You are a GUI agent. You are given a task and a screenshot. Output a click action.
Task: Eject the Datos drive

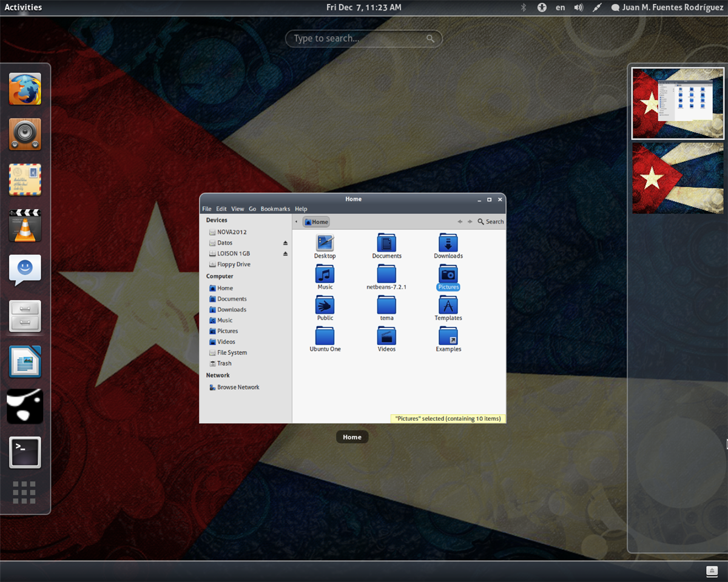click(x=285, y=243)
